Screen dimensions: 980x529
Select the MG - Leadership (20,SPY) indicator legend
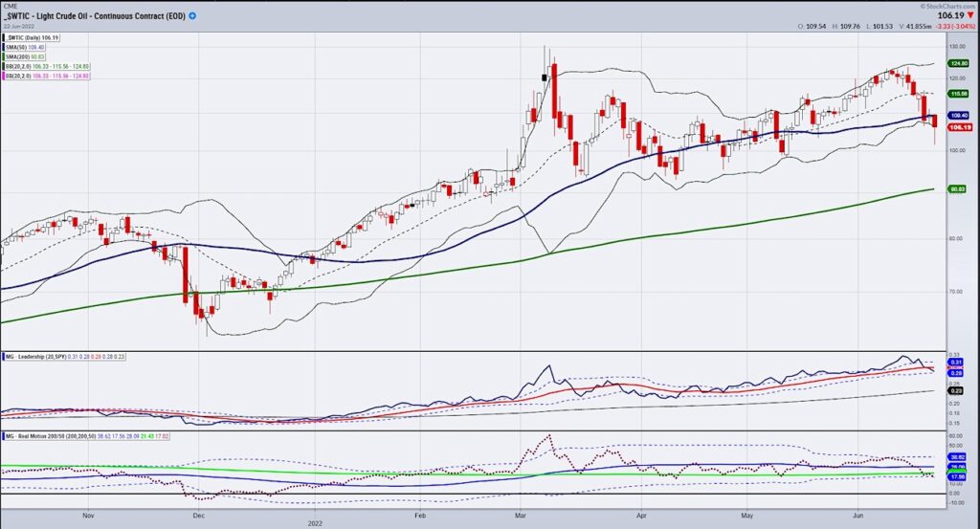coord(66,357)
